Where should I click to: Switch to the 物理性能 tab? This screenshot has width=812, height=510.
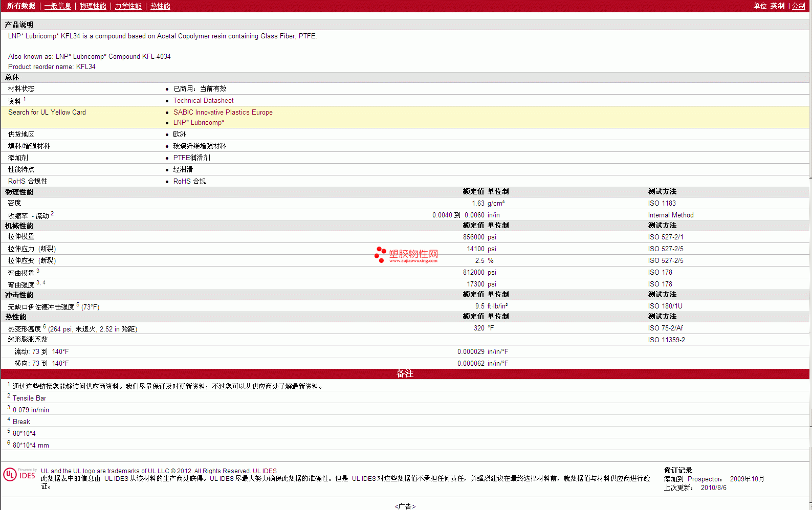[x=93, y=6]
